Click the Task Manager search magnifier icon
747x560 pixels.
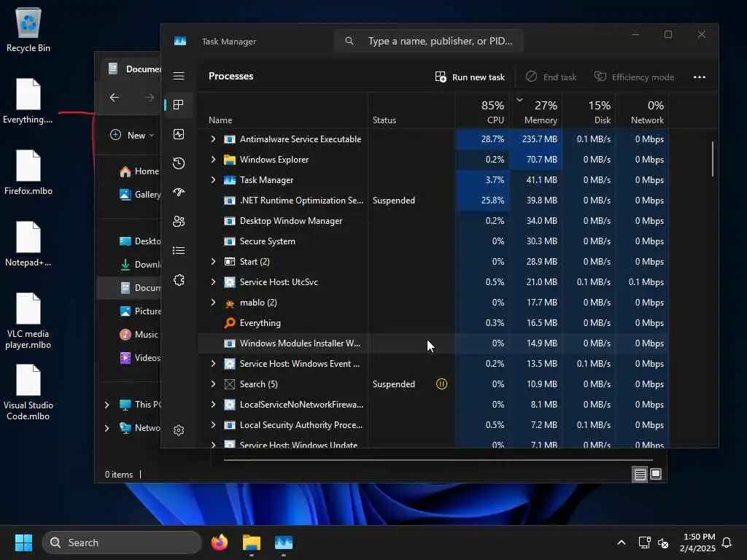point(349,41)
